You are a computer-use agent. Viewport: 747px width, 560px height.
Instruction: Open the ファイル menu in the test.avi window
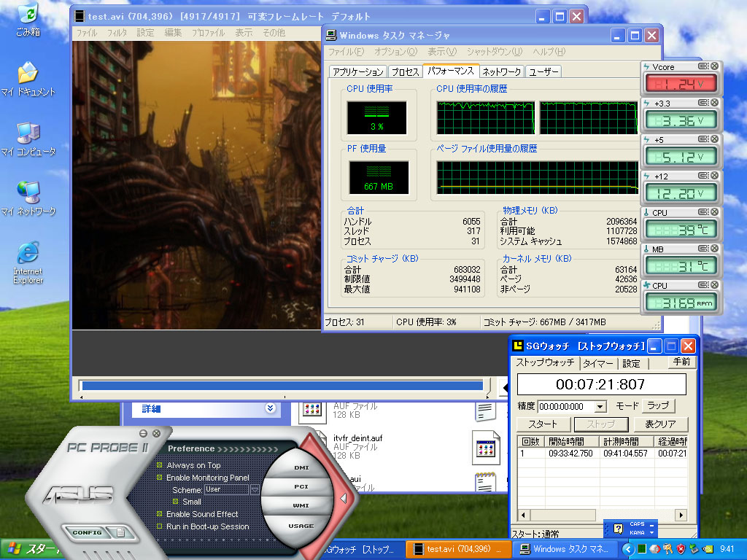pos(87,32)
